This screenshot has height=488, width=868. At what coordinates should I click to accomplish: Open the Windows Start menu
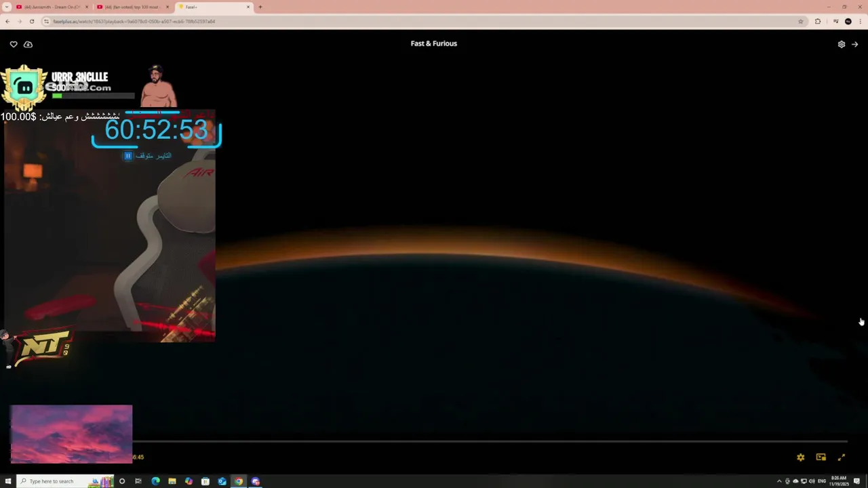coord(8,481)
